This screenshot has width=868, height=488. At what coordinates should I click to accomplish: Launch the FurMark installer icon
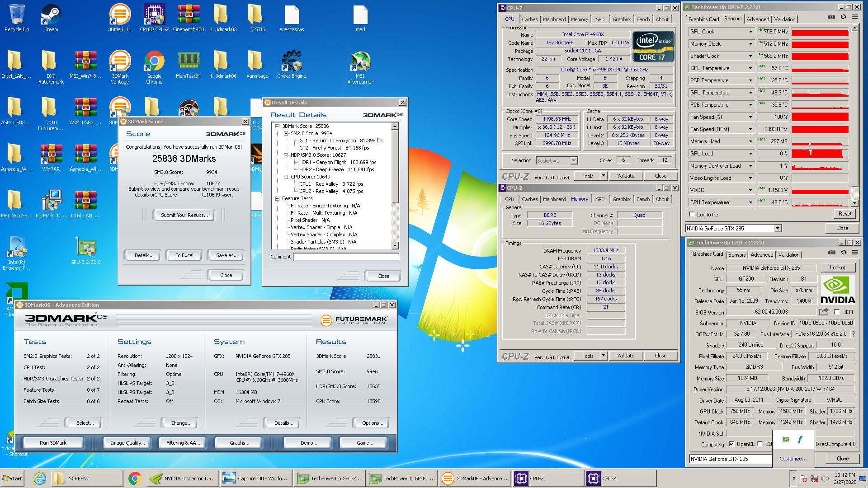coord(51,204)
